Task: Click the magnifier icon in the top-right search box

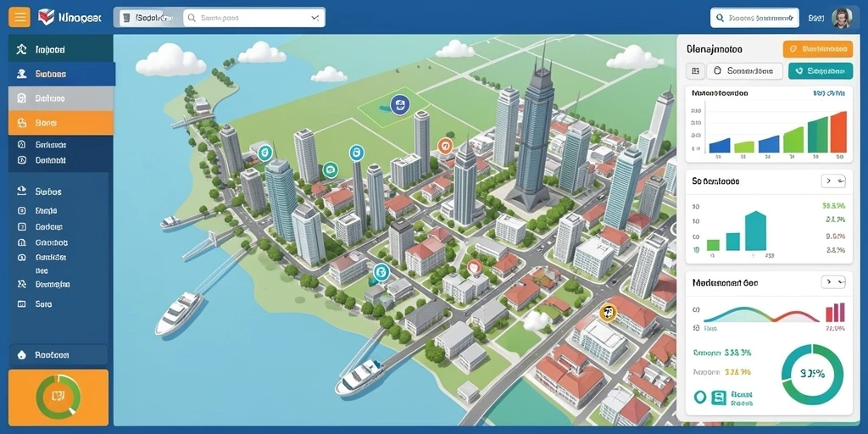Action: [720, 18]
